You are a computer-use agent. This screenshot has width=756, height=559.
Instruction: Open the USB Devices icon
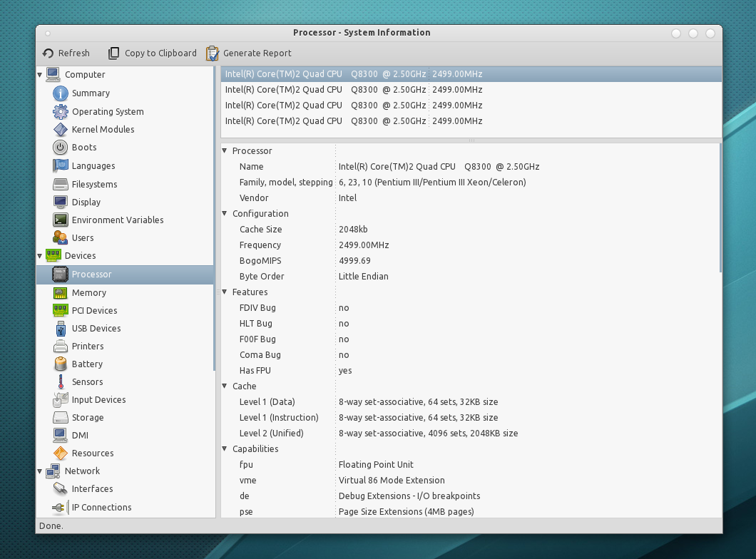(61, 328)
